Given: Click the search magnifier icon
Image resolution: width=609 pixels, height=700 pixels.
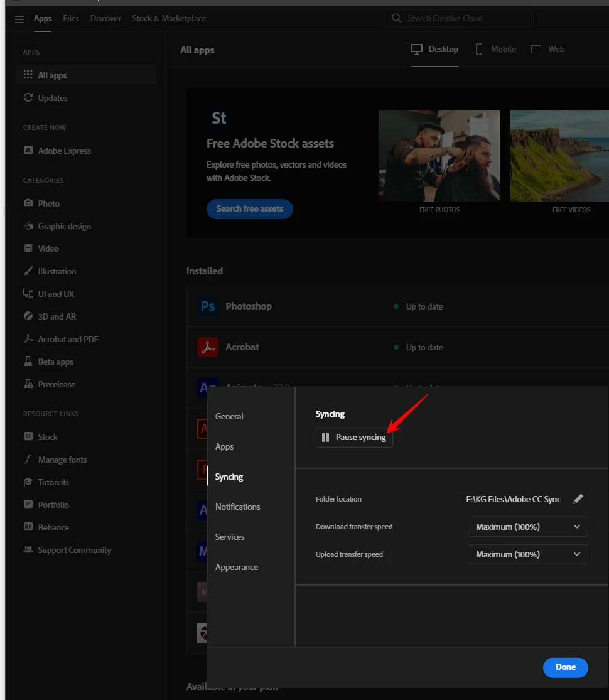Looking at the screenshot, I should (396, 18).
